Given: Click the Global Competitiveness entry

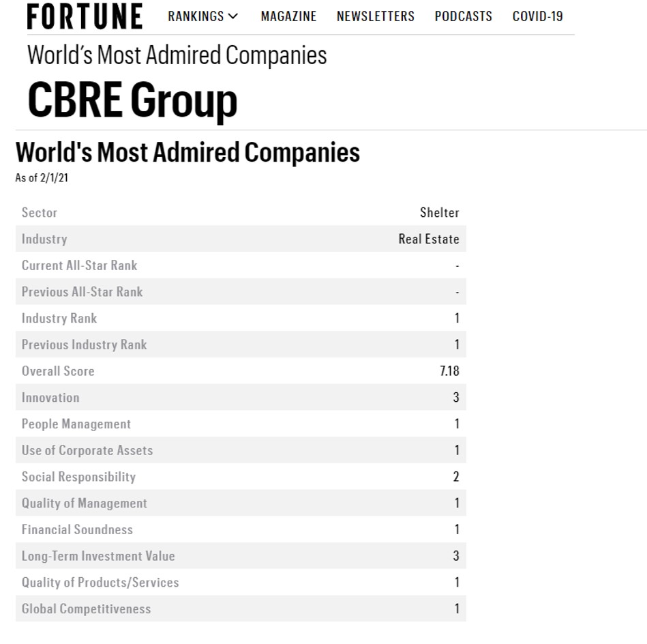Looking at the screenshot, I should 239,609.
